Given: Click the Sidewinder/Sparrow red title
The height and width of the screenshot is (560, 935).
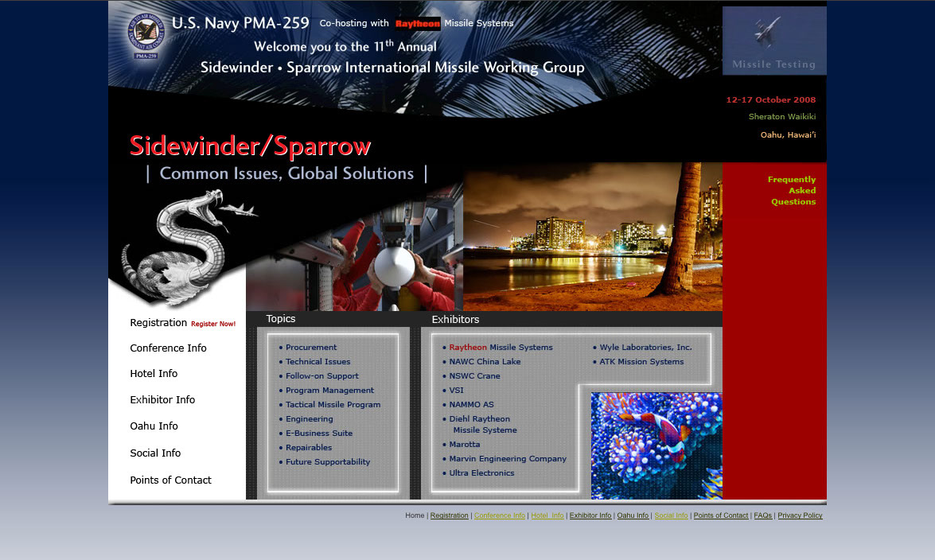Looking at the screenshot, I should point(251,146).
